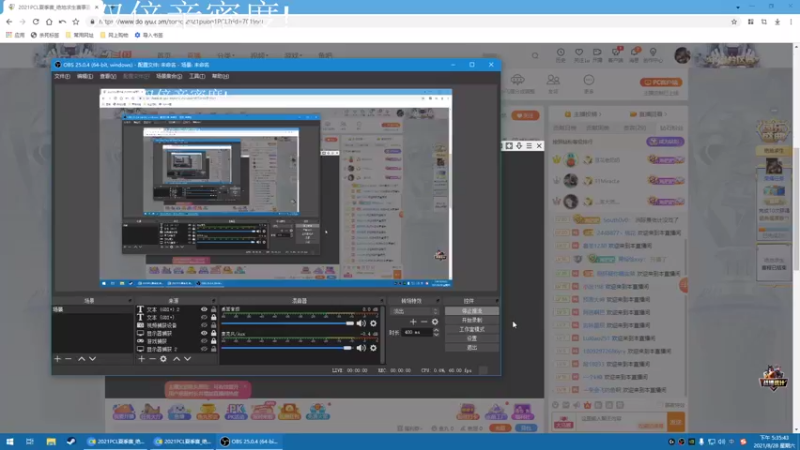800x450 pixels.
Task: Click chat message input field on Douyu
Action: pyautogui.click(x=621, y=421)
